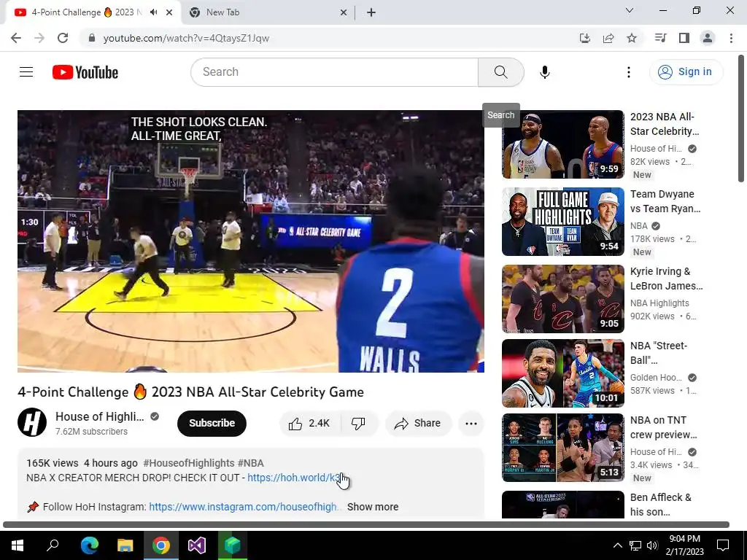Open the Windows notification center

tap(723, 545)
